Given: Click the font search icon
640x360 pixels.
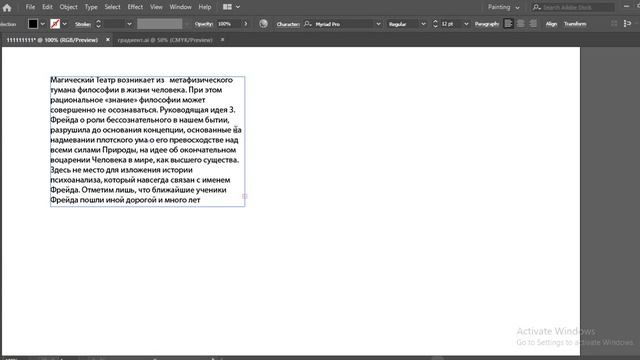Looking at the screenshot, I should [x=308, y=24].
